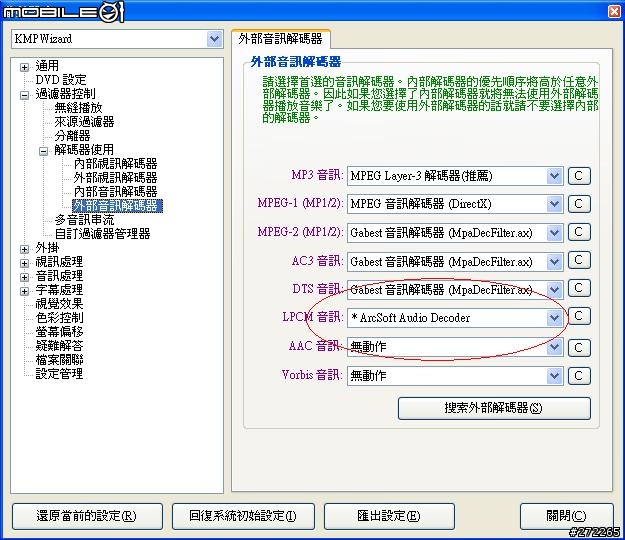Open the KMP Wizard dropdown
The width and height of the screenshot is (625, 540).
point(214,39)
